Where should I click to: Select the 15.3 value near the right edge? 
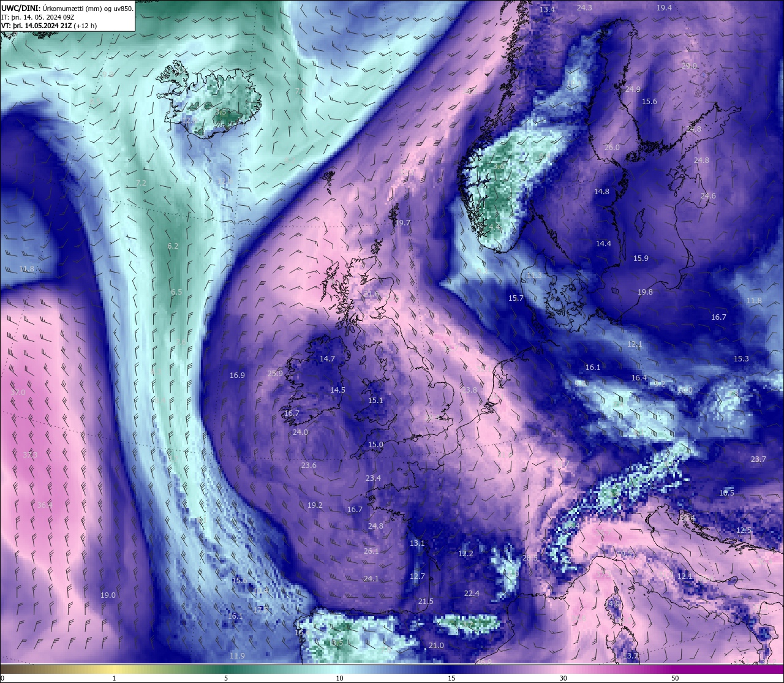pos(741,358)
